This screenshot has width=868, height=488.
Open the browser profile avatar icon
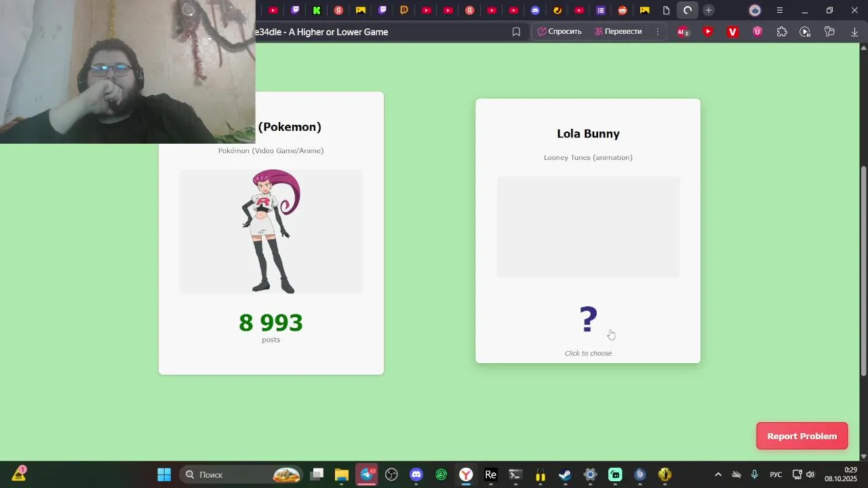(755, 10)
